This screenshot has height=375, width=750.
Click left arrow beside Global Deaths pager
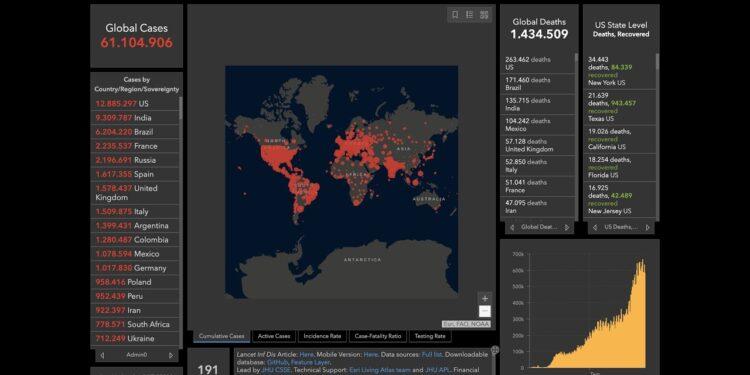[x=512, y=227]
